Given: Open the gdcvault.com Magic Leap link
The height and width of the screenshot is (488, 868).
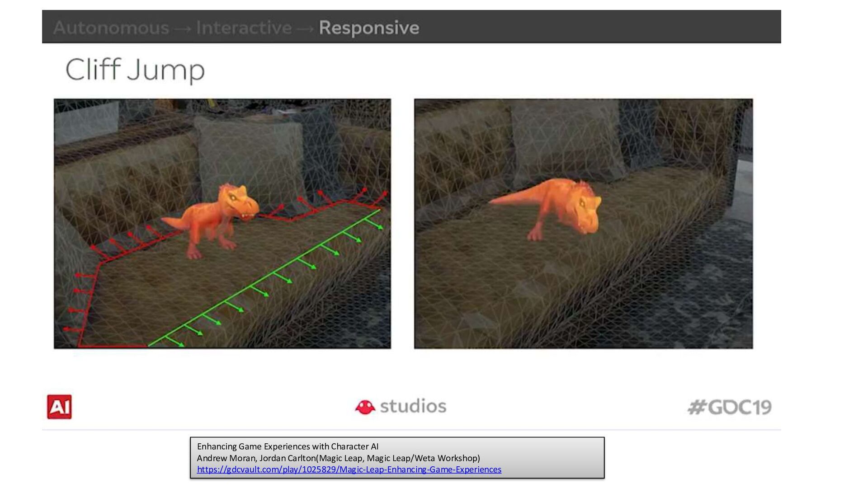Looking at the screenshot, I should point(349,469).
